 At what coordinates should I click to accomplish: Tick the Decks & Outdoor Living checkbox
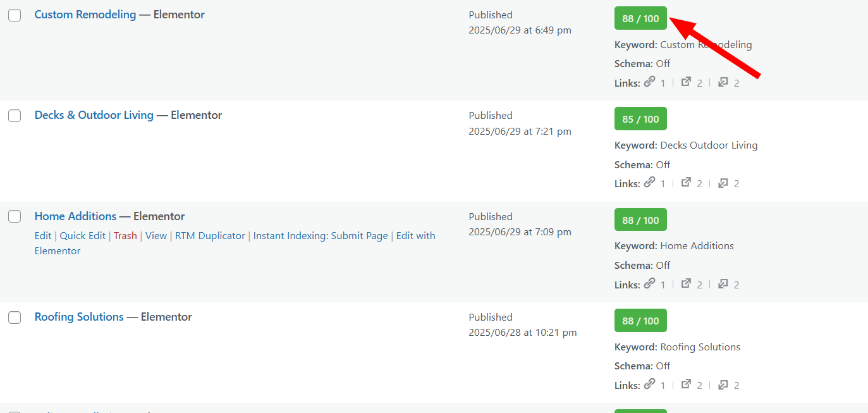pyautogui.click(x=15, y=116)
